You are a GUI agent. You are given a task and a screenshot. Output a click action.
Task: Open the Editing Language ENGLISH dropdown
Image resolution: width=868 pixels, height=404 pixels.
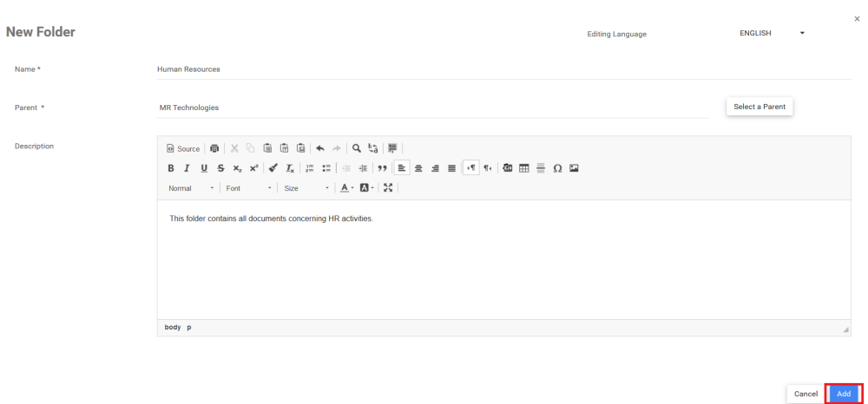pyautogui.click(x=772, y=33)
